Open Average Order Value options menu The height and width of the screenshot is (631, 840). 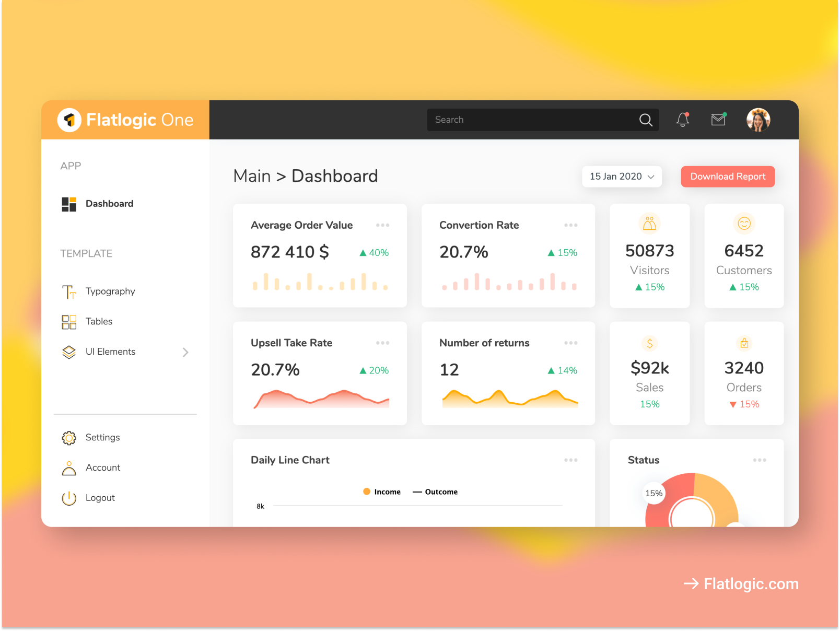tap(382, 225)
